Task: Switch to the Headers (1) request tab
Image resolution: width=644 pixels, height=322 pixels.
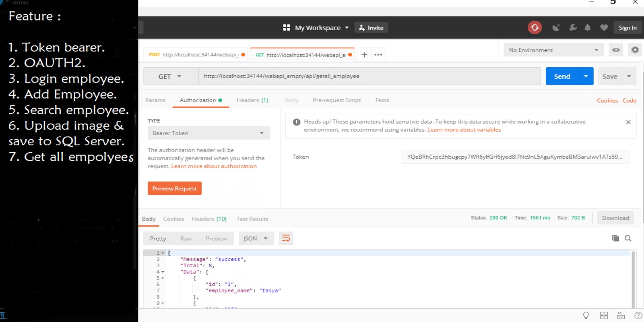Action: 252,100
